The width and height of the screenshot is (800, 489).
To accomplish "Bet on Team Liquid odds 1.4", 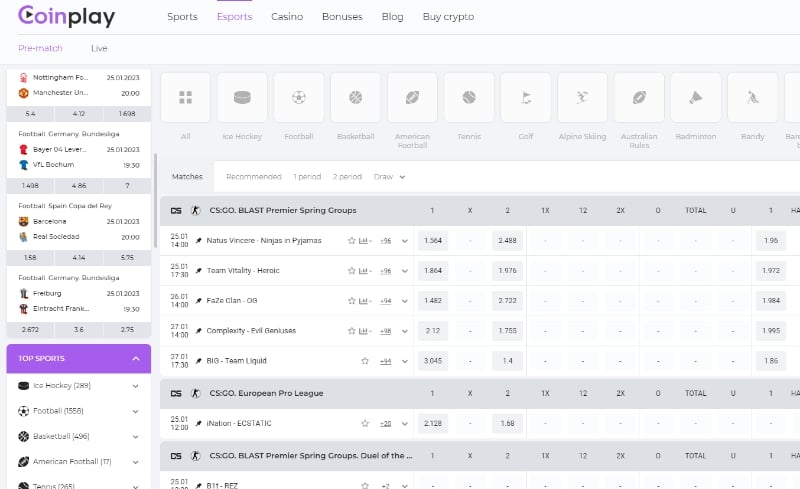I will tap(508, 361).
